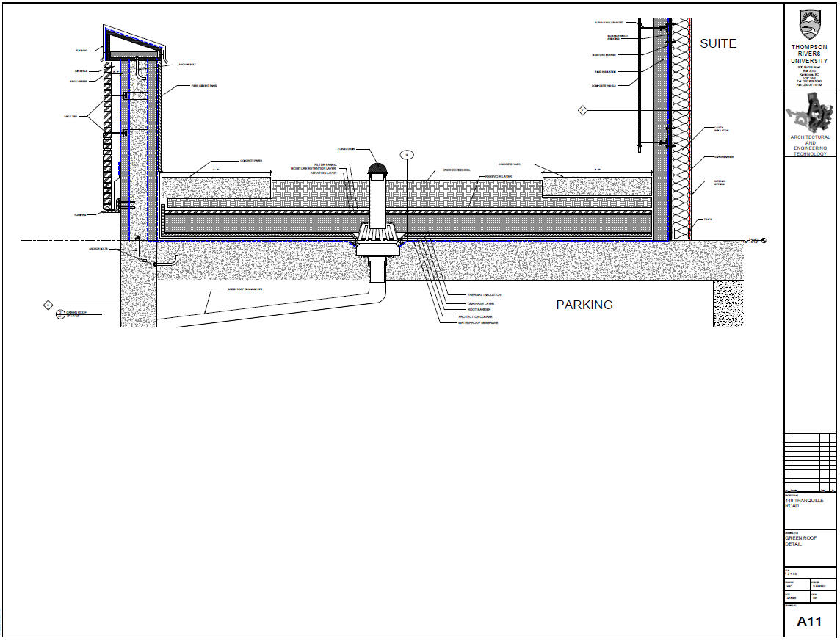Click the diamond marker at bottom left

click(x=48, y=304)
